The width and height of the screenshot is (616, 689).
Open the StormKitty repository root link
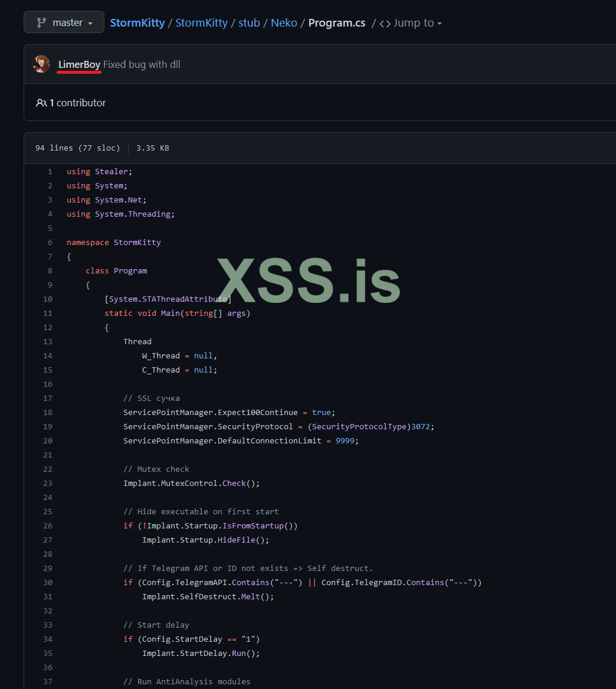pos(137,23)
